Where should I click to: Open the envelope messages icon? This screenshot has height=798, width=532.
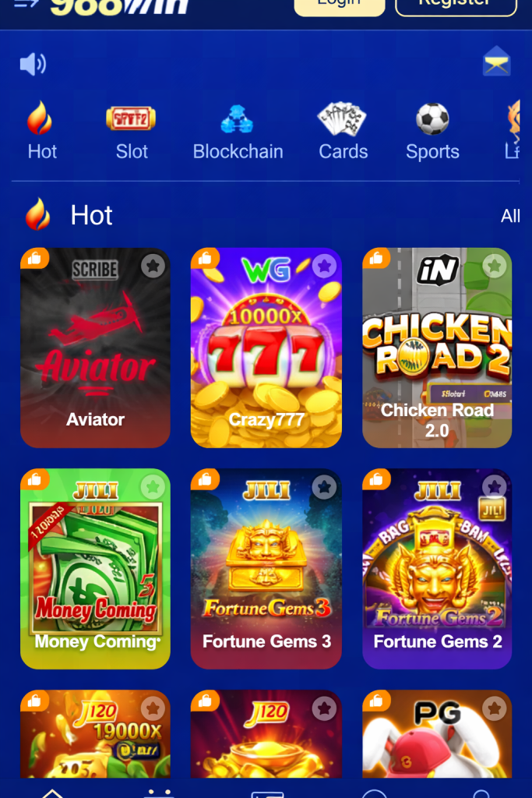(x=496, y=61)
